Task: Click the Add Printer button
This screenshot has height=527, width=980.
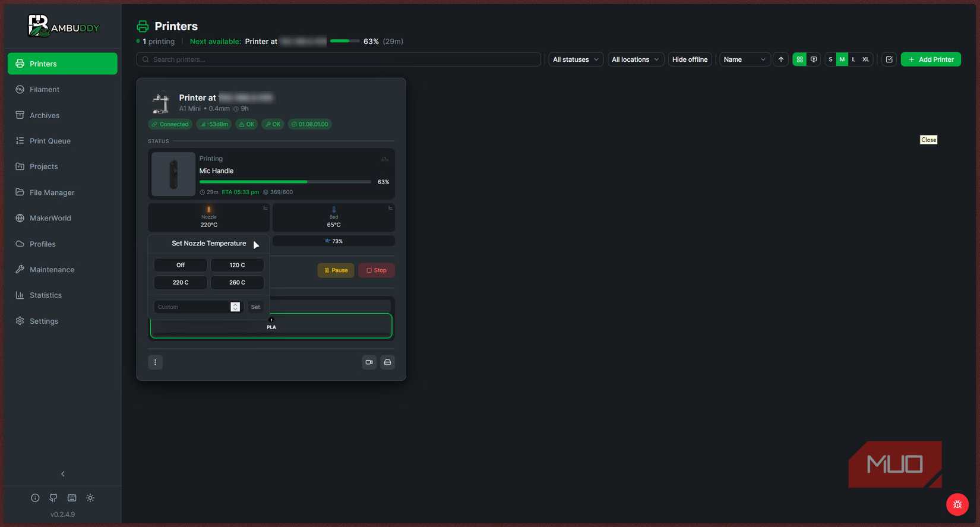Action: point(931,59)
